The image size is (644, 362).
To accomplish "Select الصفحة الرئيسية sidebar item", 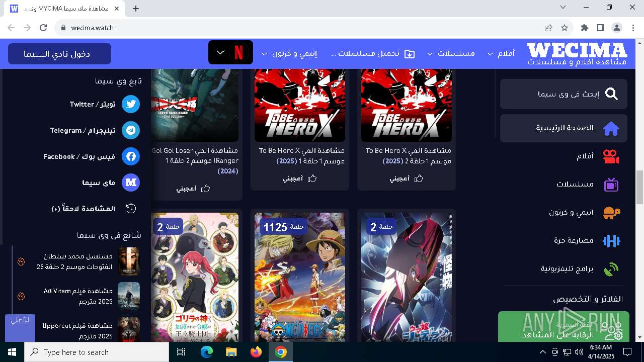I will pyautogui.click(x=563, y=128).
